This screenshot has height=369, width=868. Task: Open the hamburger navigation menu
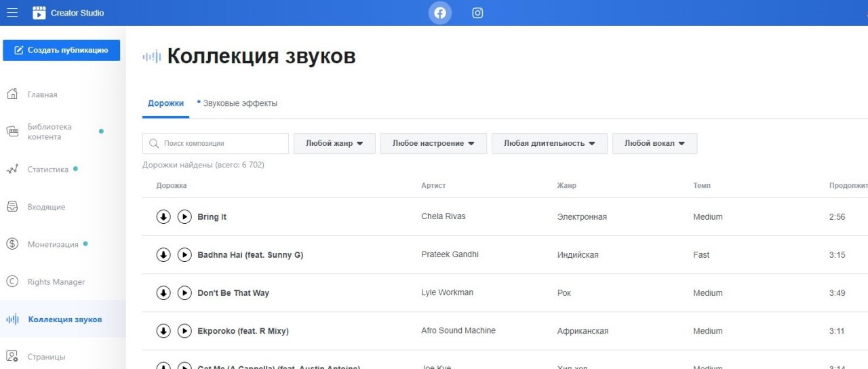pyautogui.click(x=12, y=13)
